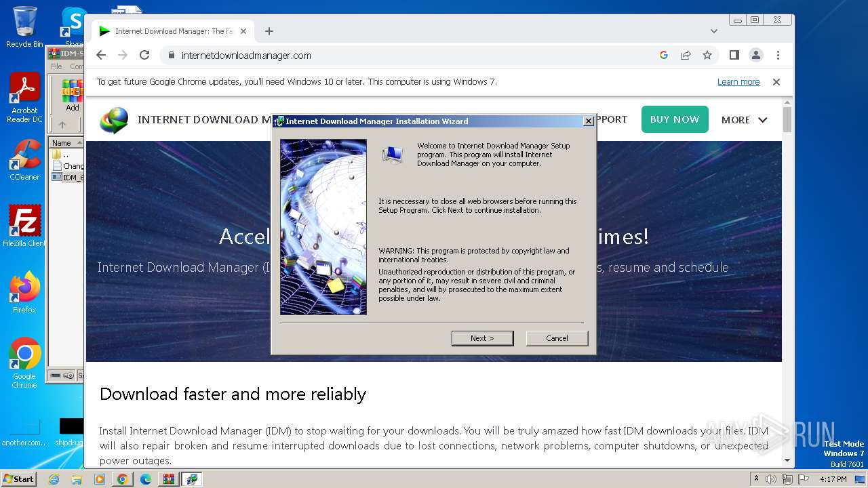Select the Internet Download Manager tab
This screenshot has width=868, height=488.
[173, 31]
